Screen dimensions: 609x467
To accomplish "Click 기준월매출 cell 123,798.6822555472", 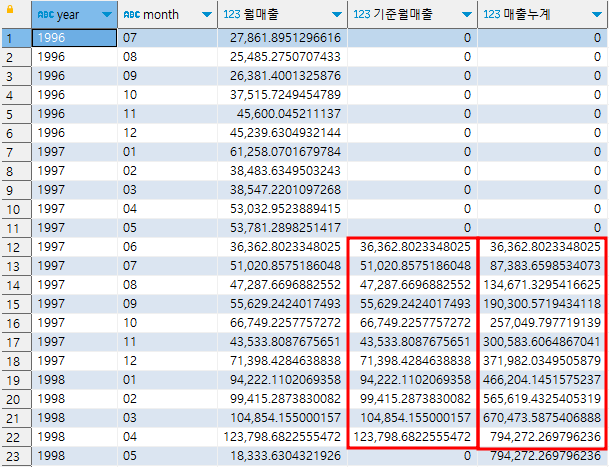I will coord(412,437).
